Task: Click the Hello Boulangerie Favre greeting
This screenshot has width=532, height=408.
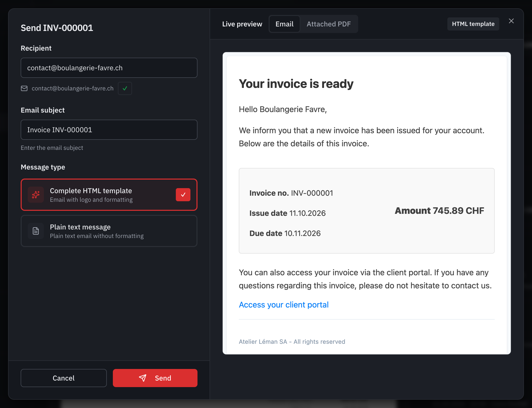Action: (x=283, y=109)
